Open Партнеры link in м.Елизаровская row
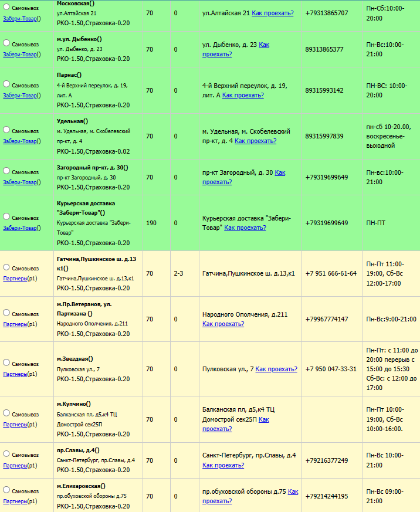 click(15, 501)
